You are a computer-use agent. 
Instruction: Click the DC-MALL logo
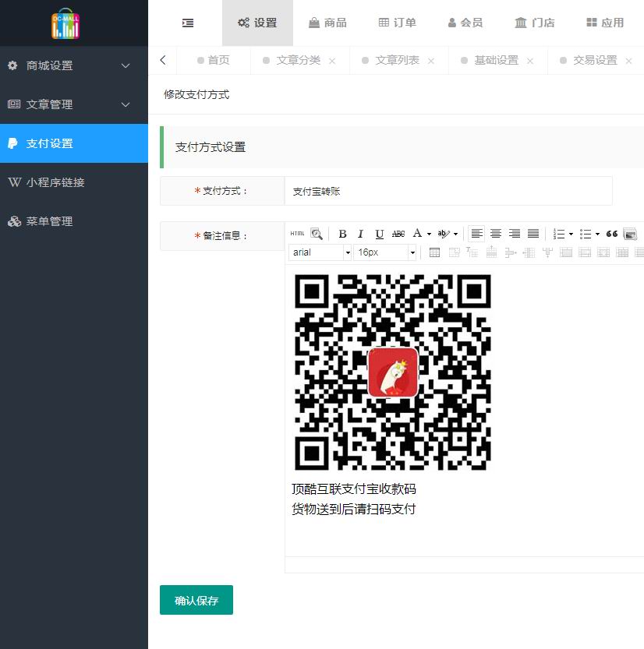(x=65, y=23)
